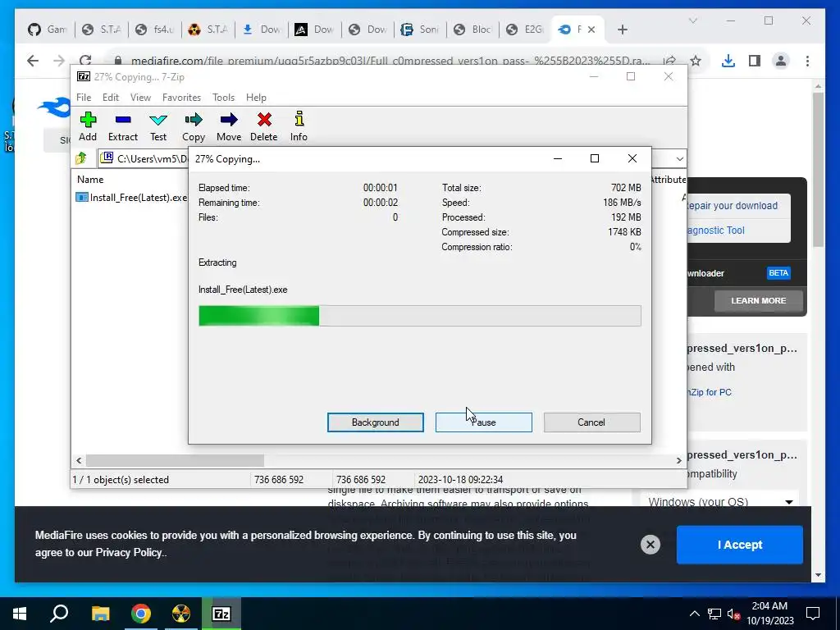Click the radiation-symbol app on the taskbar
This screenshot has width=840, height=630.
(181, 614)
